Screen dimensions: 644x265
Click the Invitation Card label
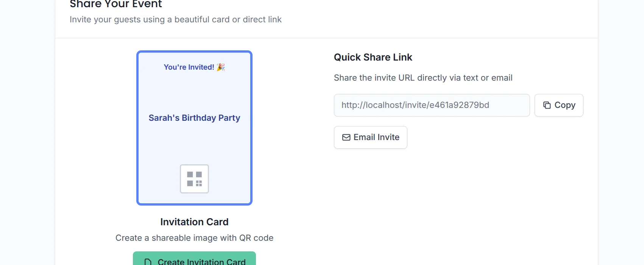[194, 222]
